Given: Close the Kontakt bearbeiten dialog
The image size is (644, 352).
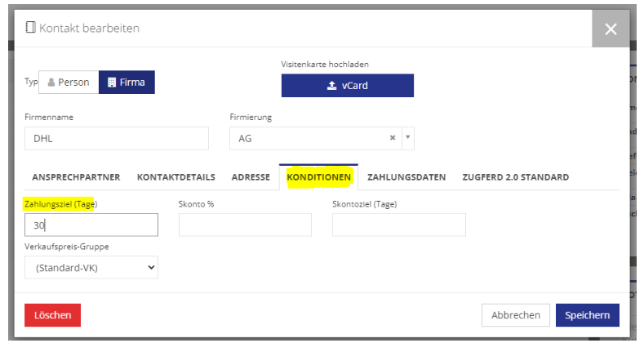Looking at the screenshot, I should 611,29.
